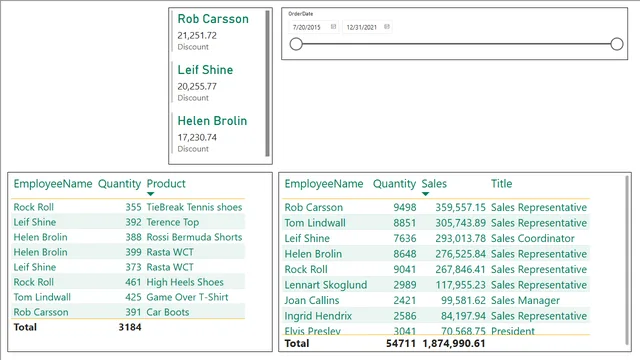640x360 pixels.
Task: Click the right table vertical scrollbar
Action: [627, 260]
